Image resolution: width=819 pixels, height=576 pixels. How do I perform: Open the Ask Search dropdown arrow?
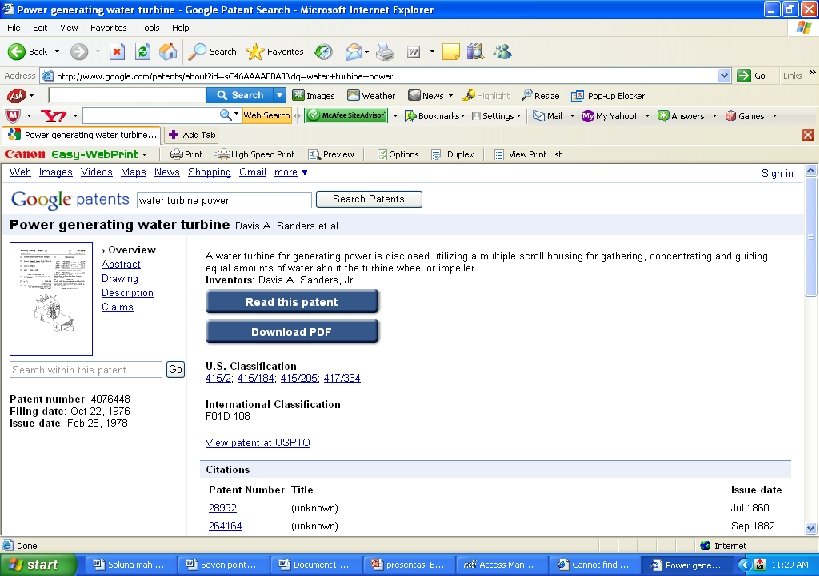click(x=280, y=95)
